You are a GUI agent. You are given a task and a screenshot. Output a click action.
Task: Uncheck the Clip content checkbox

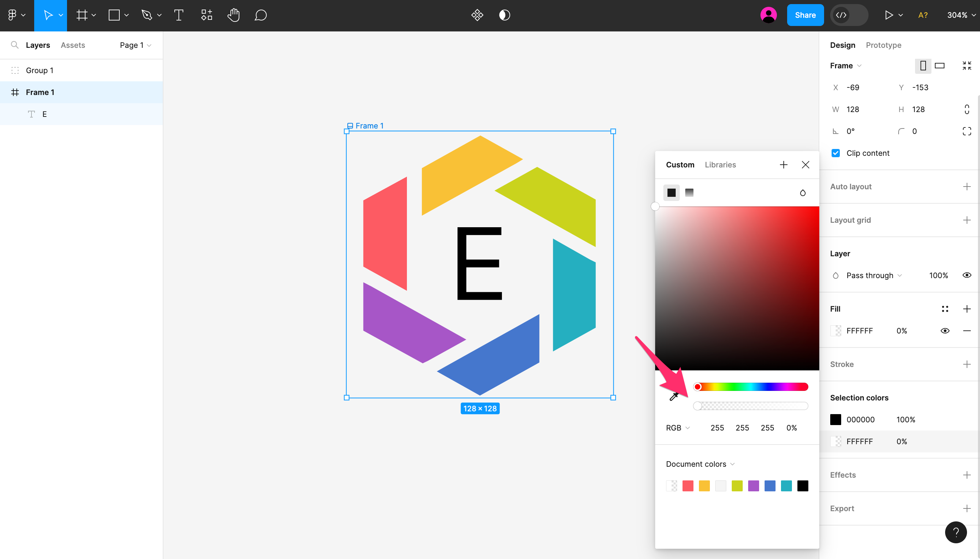pyautogui.click(x=836, y=153)
